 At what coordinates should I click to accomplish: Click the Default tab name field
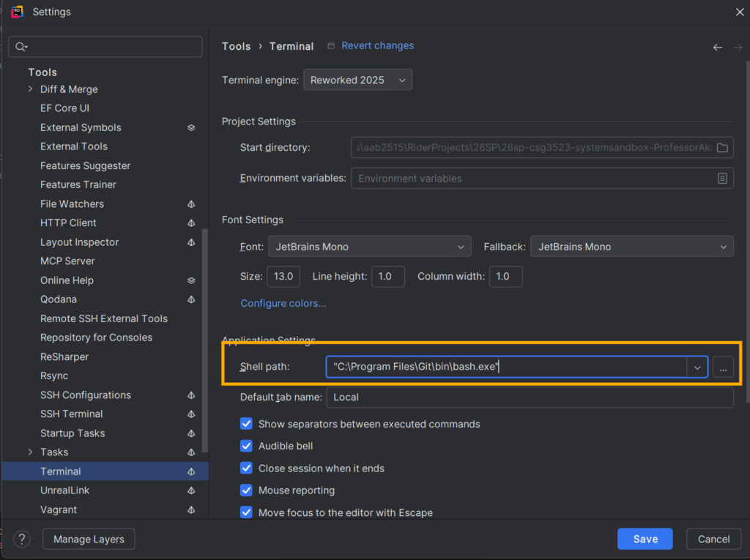(530, 397)
